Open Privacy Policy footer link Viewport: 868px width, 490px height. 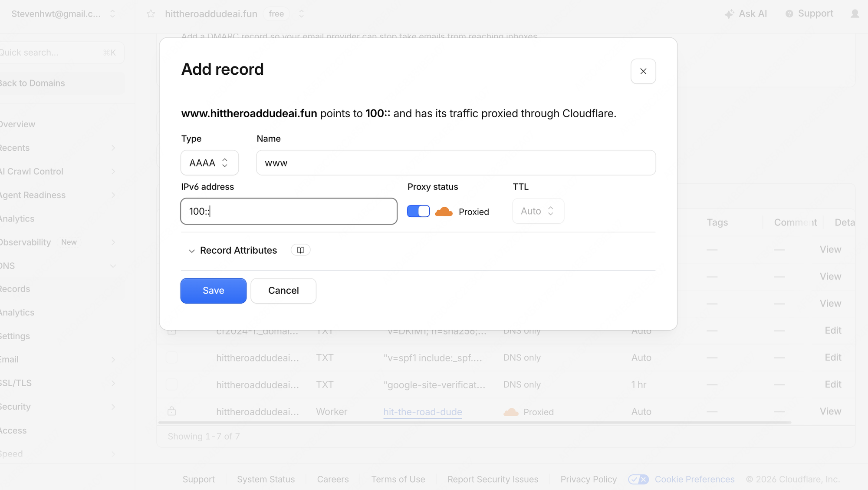pyautogui.click(x=589, y=479)
